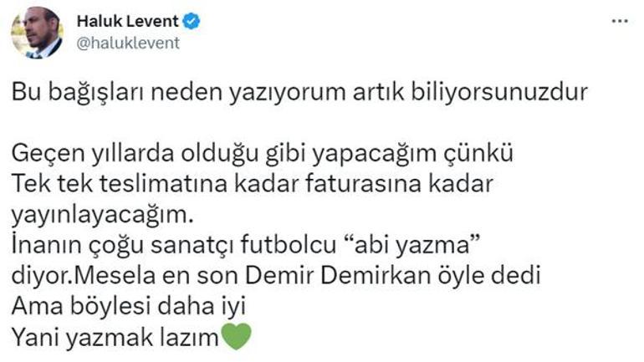
Task: Open the three-dot more options menu
Action: [x=620, y=21]
